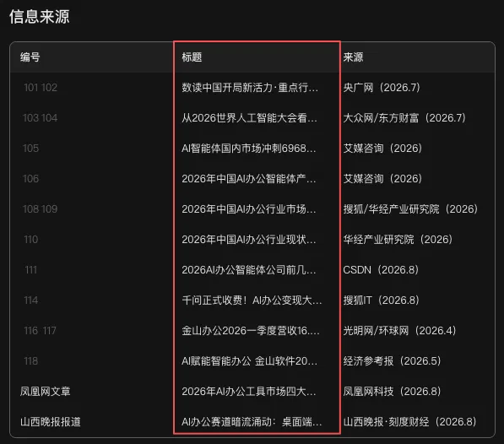
Task: Click source 山西晚报·刻度财经（2026.8）
Action: coord(409,422)
